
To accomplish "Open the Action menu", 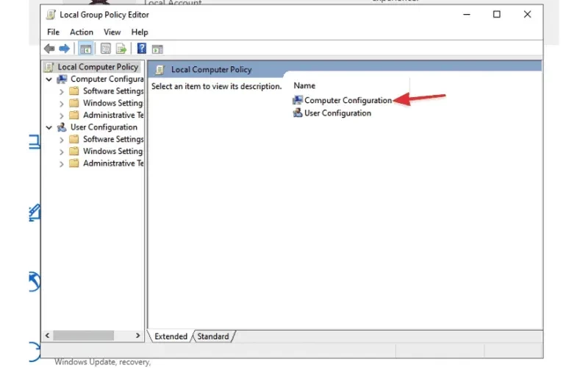I will click(x=82, y=32).
